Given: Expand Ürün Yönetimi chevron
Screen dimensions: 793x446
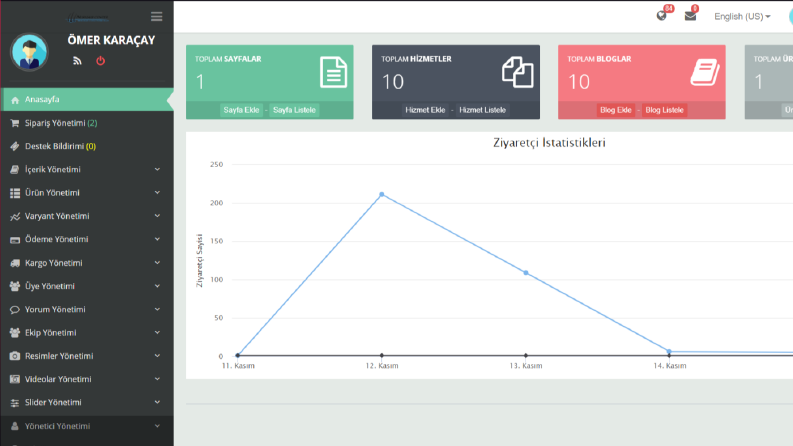Looking at the screenshot, I should (157, 193).
